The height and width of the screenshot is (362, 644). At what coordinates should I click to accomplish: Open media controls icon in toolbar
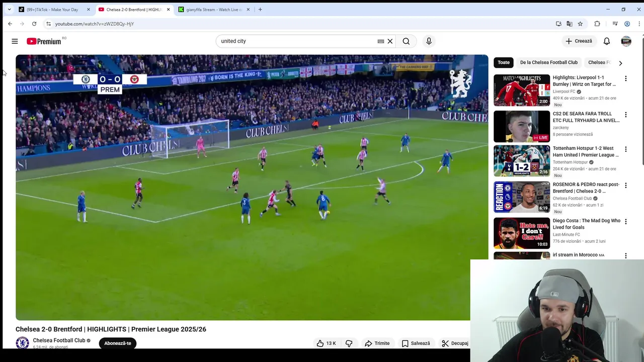pyautogui.click(x=615, y=24)
